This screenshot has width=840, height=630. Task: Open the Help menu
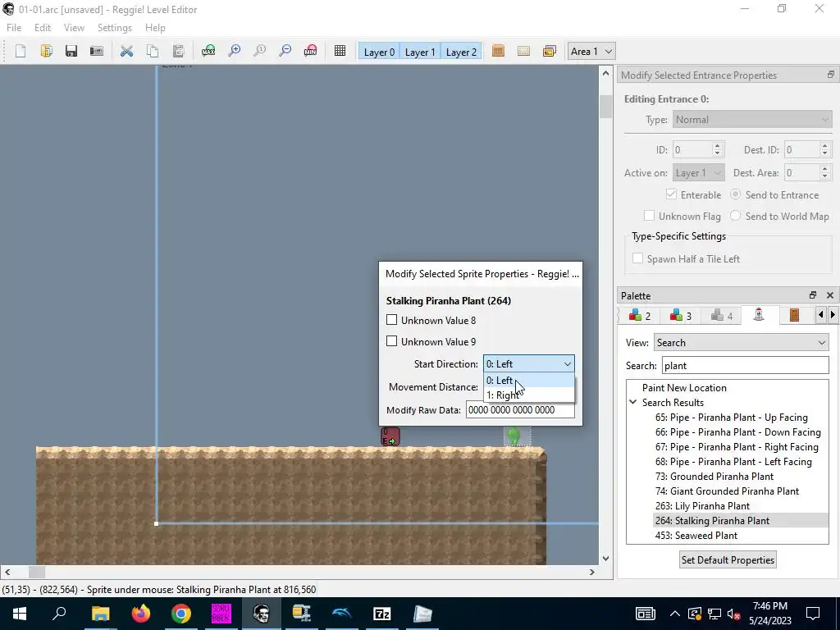click(x=155, y=28)
